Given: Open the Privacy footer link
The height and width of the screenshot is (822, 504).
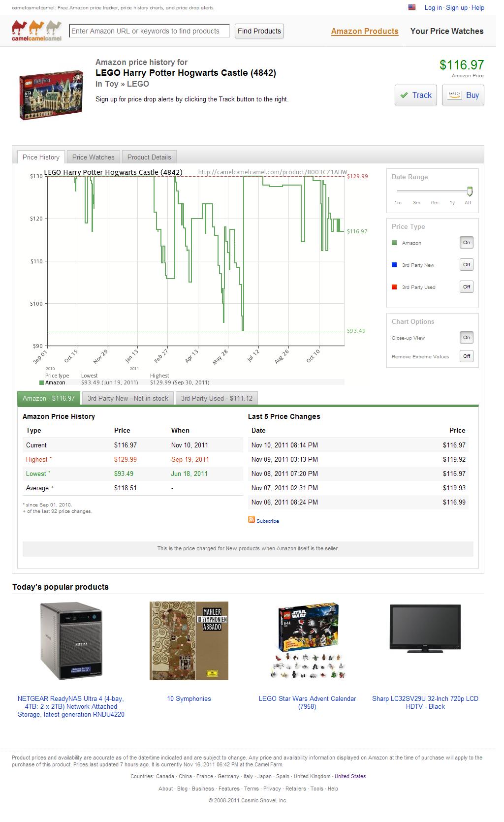Looking at the screenshot, I should [x=272, y=789].
